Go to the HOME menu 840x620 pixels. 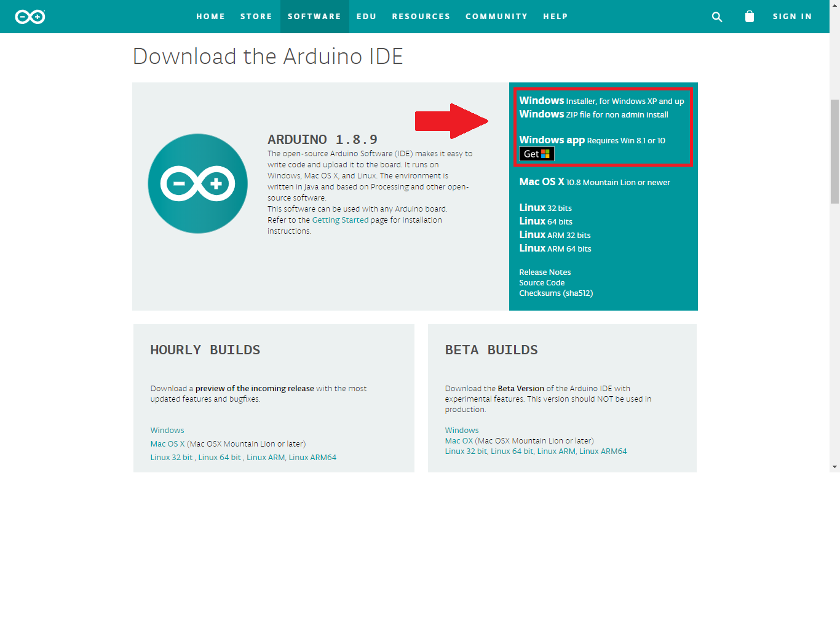(211, 17)
